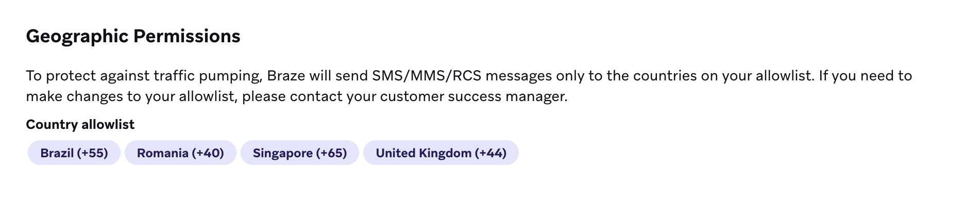
Task: Select the Brazil (+55) country chip
Action: click(74, 153)
